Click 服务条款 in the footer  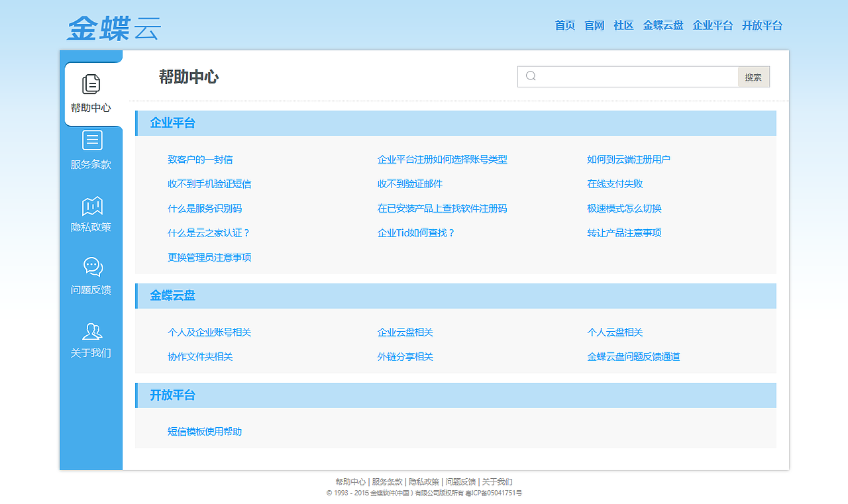388,482
